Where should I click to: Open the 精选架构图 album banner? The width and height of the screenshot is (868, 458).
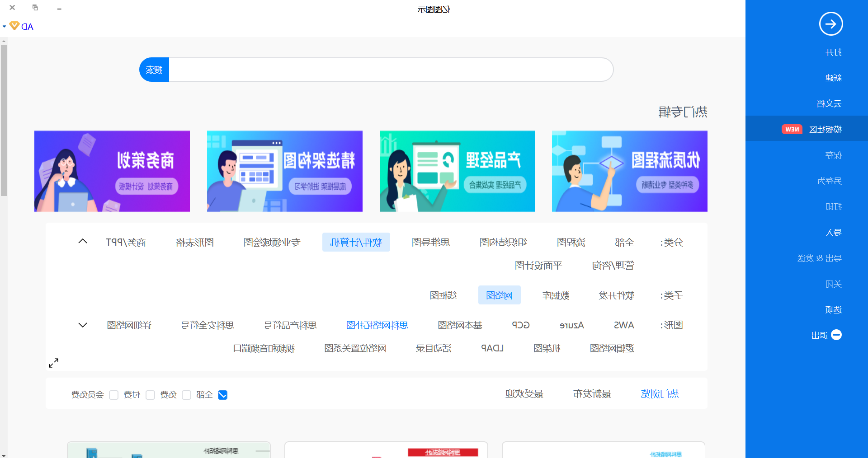click(x=285, y=171)
